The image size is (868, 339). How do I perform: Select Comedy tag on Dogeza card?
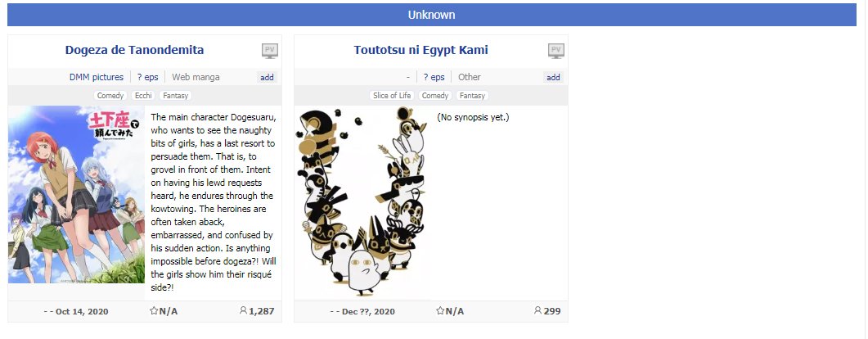[x=110, y=96]
